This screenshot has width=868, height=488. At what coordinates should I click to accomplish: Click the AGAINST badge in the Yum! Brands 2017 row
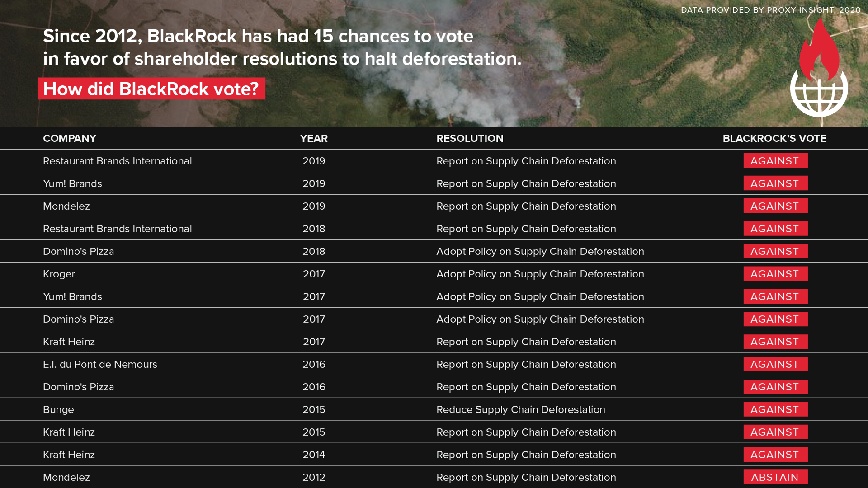775,296
